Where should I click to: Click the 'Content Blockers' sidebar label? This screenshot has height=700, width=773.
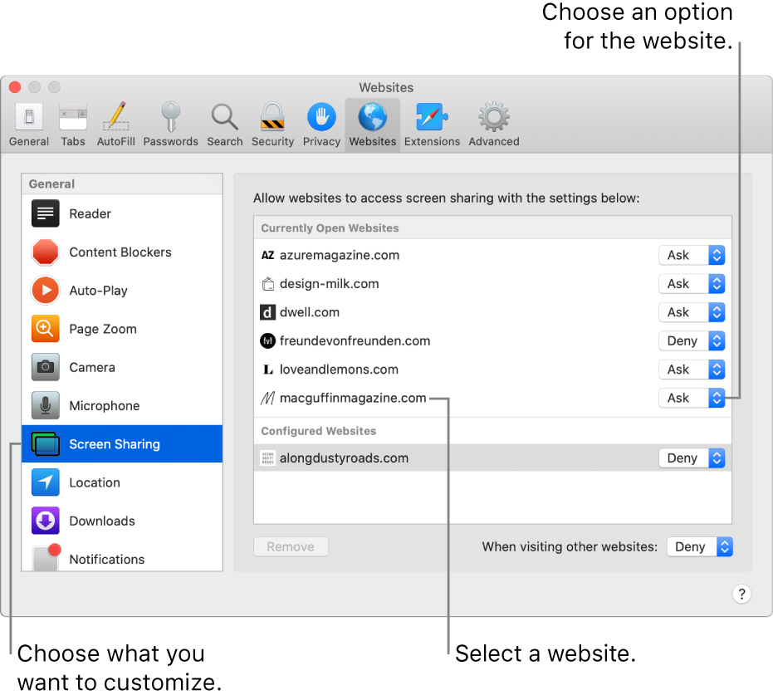[120, 252]
